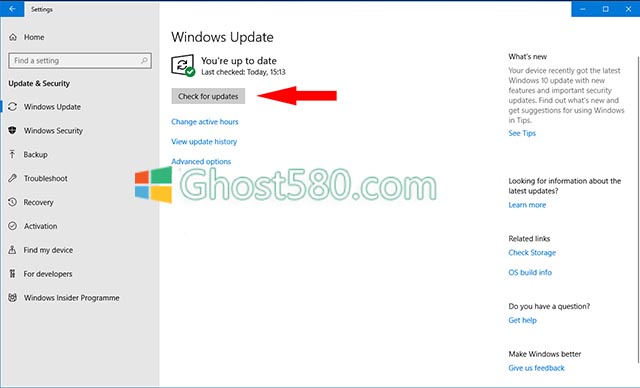640x388 pixels.
Task: Click the Backup upload arrow icon
Action: [12, 154]
